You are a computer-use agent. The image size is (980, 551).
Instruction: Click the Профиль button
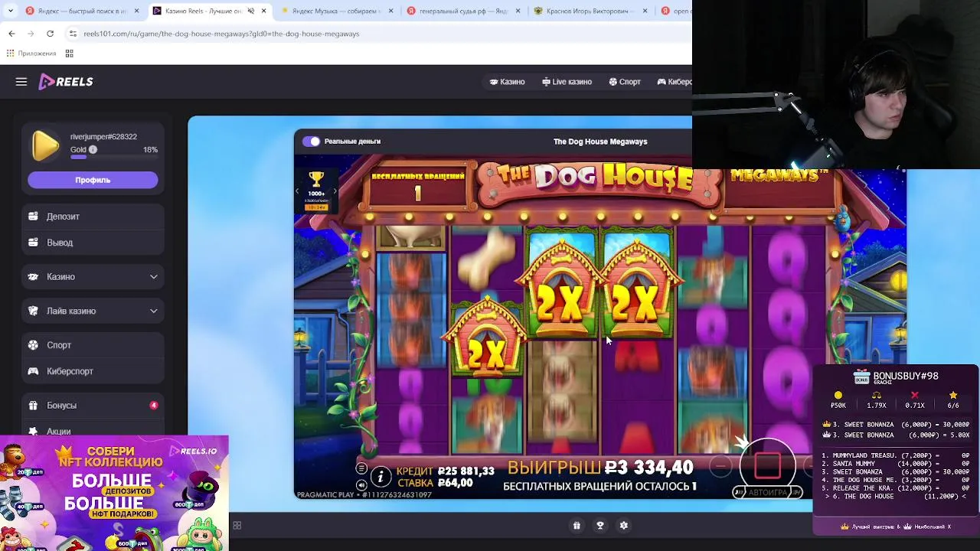click(x=93, y=180)
